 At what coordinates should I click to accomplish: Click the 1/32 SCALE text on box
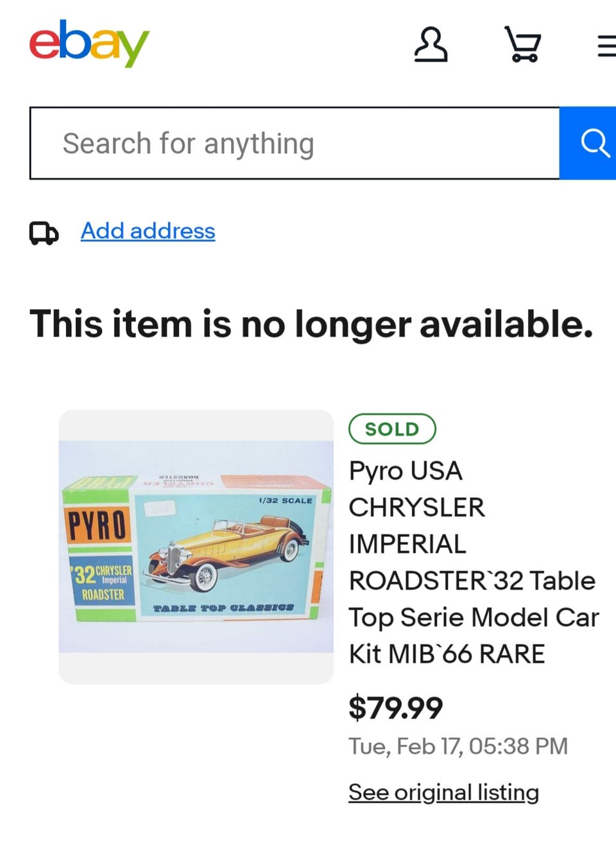pos(286,500)
